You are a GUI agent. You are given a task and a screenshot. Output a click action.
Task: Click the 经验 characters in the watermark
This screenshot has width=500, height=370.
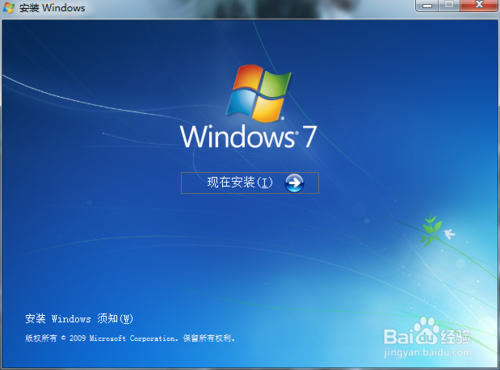455,337
